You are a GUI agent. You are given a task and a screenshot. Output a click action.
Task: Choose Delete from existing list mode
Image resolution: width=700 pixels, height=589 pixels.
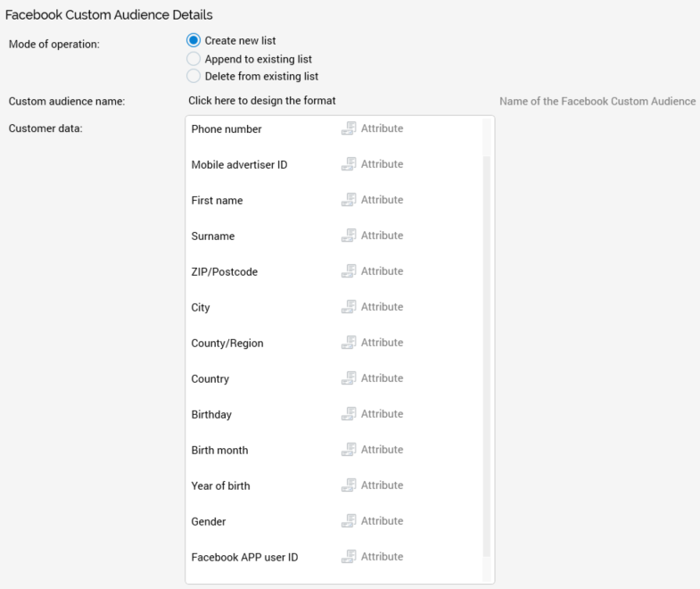tap(194, 77)
